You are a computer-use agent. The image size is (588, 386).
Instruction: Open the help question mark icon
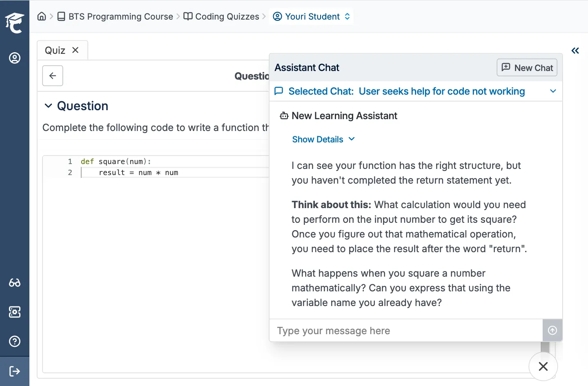pos(15,341)
